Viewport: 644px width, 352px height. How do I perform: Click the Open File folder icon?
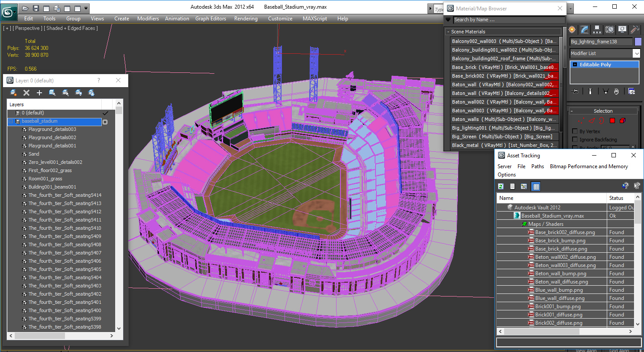pyautogui.click(x=26, y=8)
